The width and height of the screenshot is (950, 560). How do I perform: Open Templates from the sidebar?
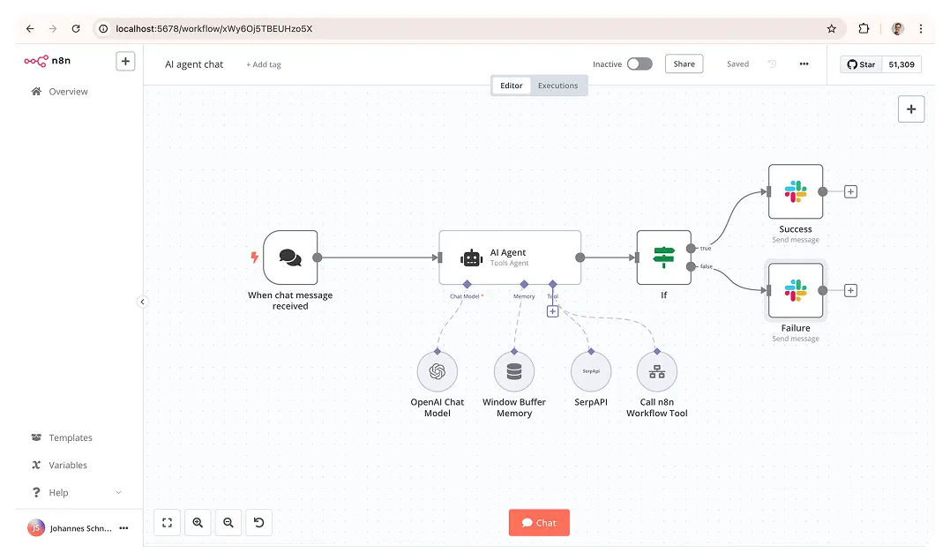click(62, 437)
